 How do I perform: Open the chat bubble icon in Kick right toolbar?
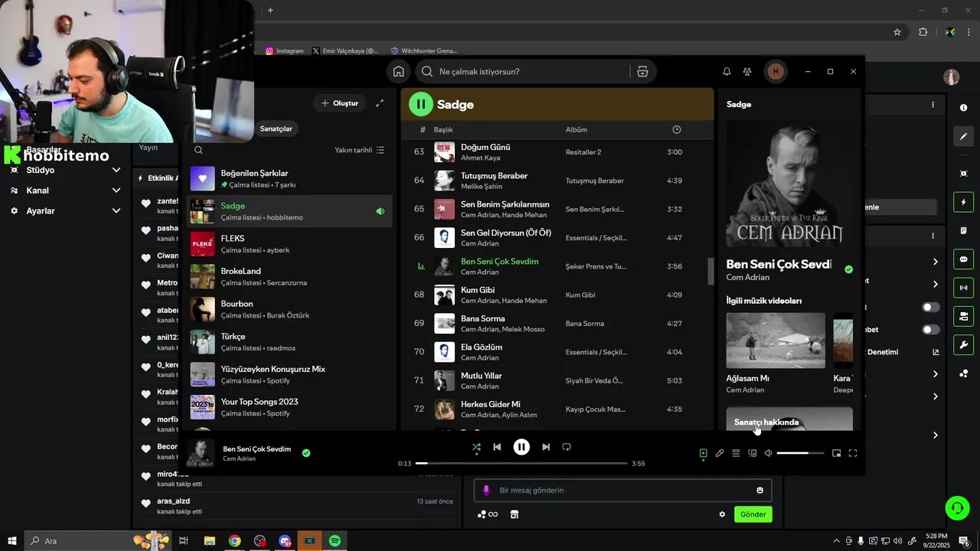coord(963,259)
